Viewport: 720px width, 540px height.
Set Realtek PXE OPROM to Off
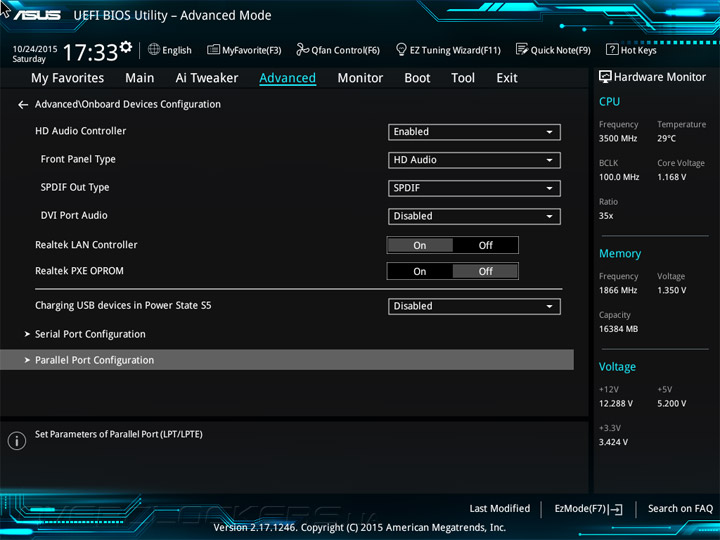(x=485, y=271)
